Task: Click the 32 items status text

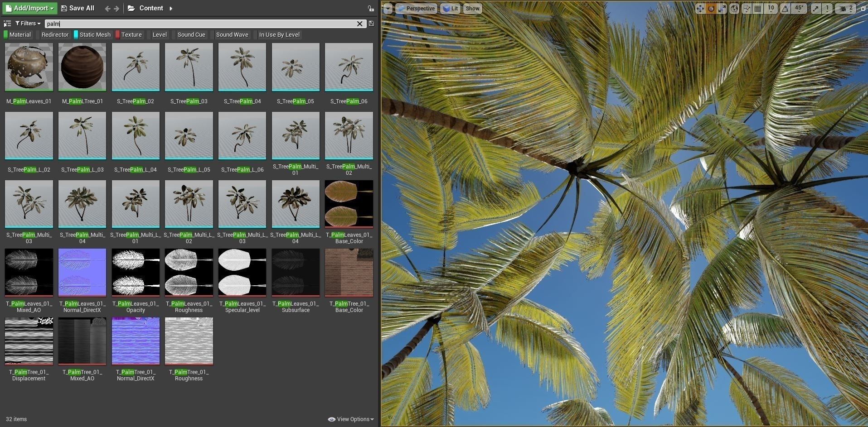Action: pyautogui.click(x=16, y=419)
